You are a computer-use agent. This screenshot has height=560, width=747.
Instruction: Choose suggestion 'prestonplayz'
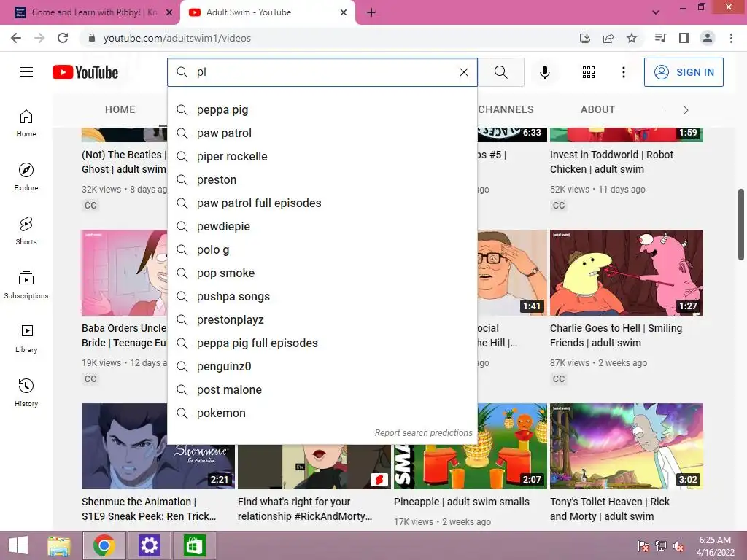(x=322, y=320)
